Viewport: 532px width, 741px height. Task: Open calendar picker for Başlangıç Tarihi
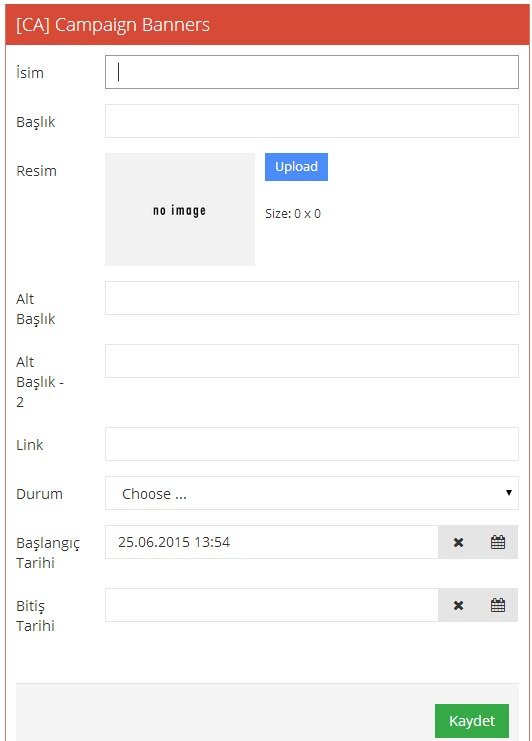pos(498,542)
